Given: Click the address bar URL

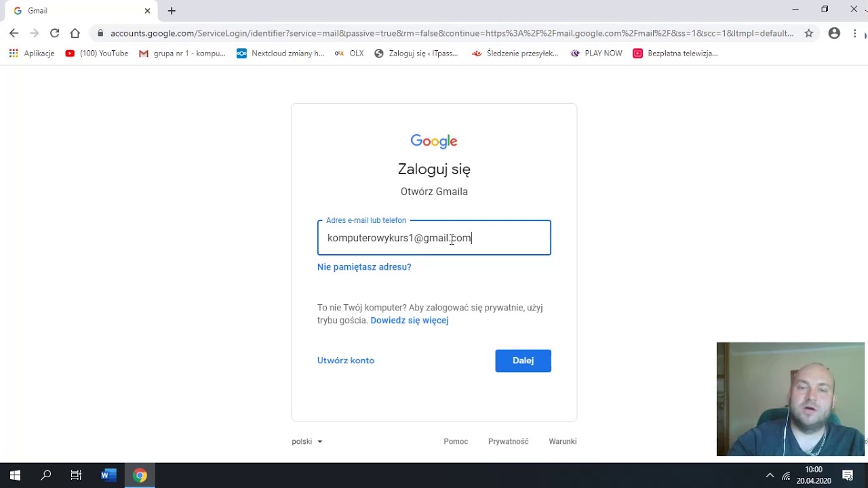Looking at the screenshot, I should tap(452, 33).
